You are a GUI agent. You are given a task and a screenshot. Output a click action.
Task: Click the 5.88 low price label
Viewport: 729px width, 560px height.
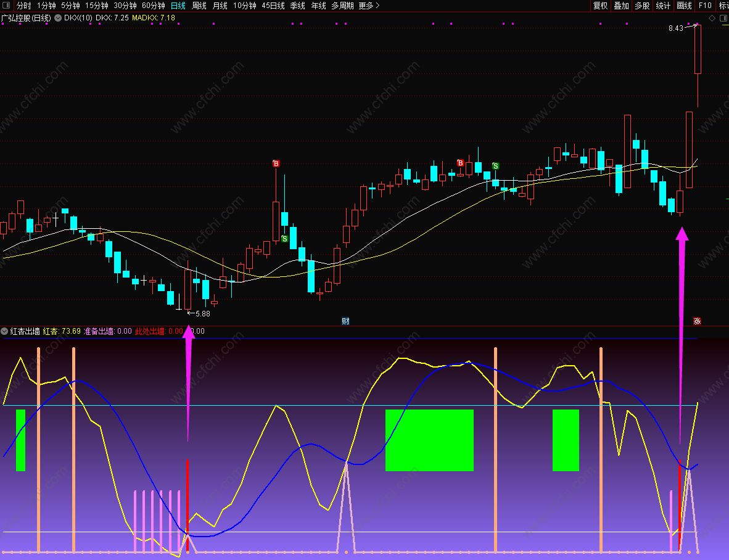click(x=203, y=314)
